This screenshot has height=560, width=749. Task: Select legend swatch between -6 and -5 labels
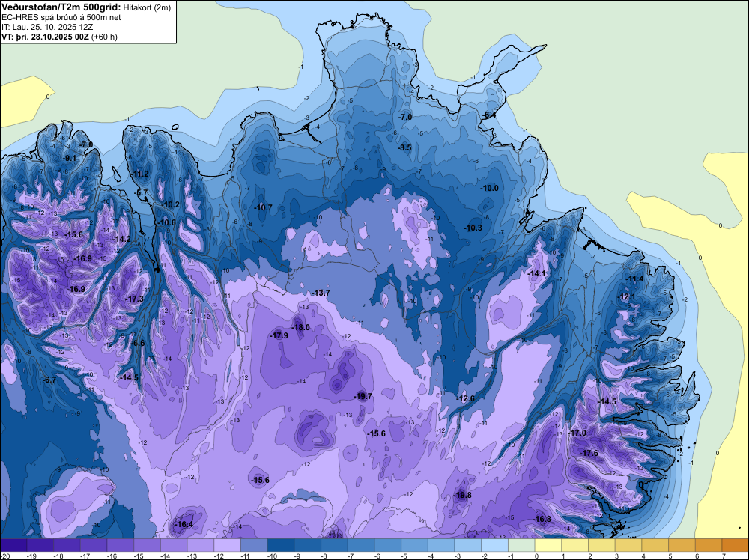388,545
